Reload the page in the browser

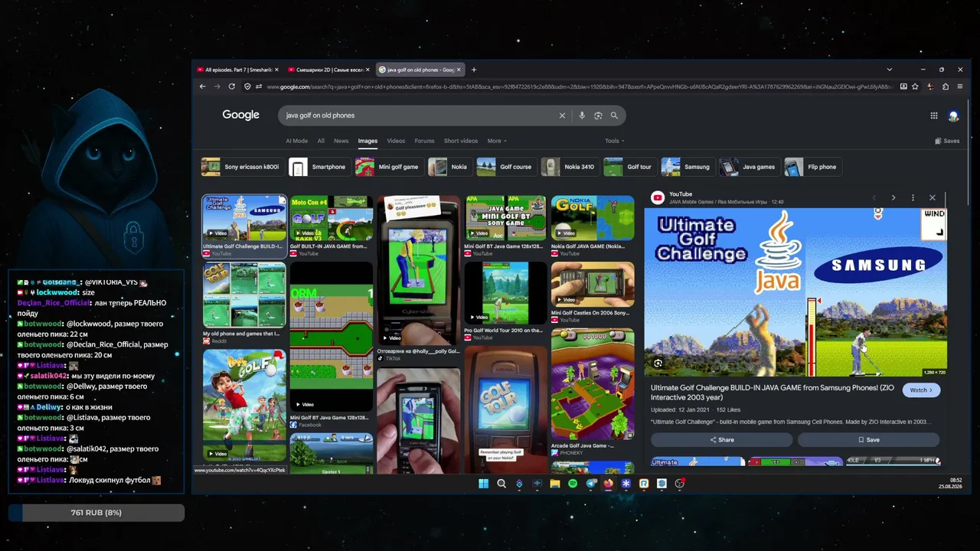(233, 86)
